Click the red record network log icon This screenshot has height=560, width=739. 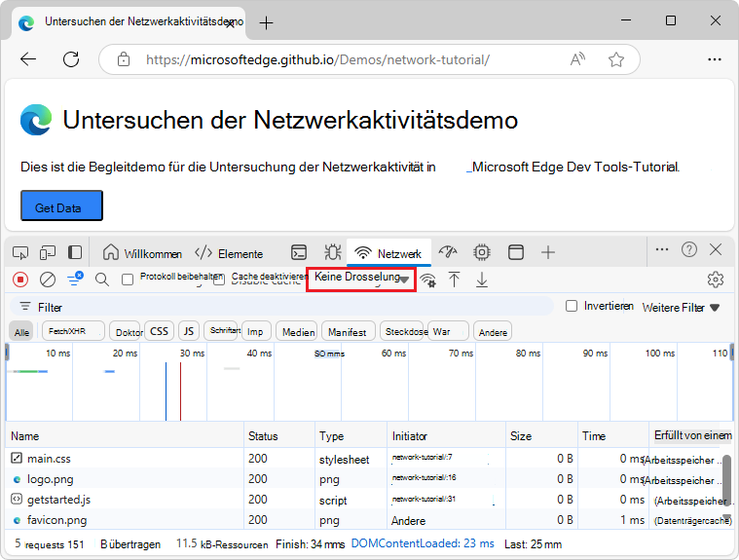(20, 280)
